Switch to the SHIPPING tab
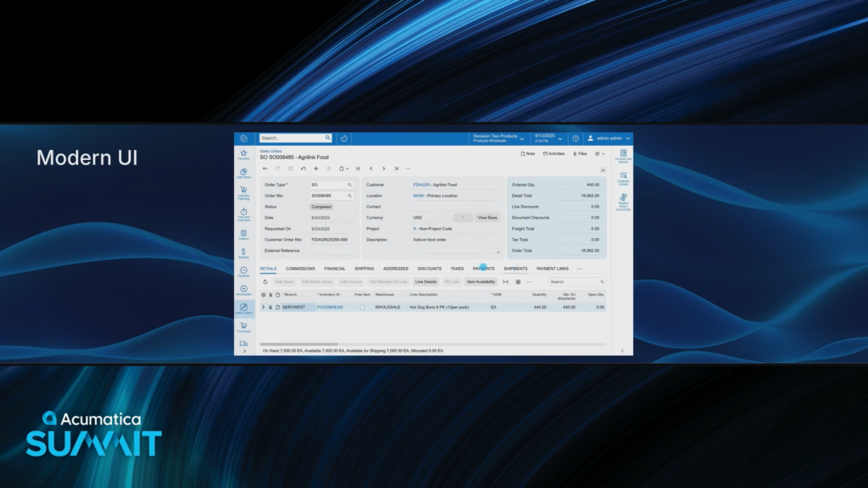The image size is (868, 488). [364, 269]
